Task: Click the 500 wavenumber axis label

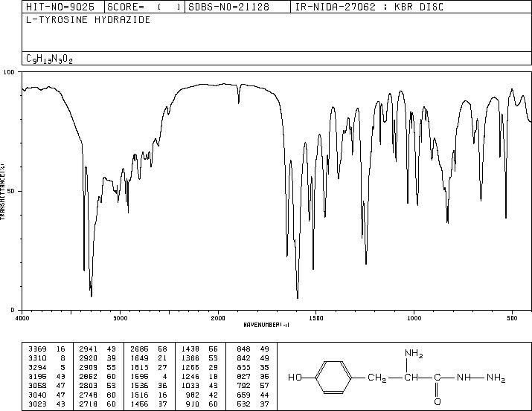Action: (512, 318)
